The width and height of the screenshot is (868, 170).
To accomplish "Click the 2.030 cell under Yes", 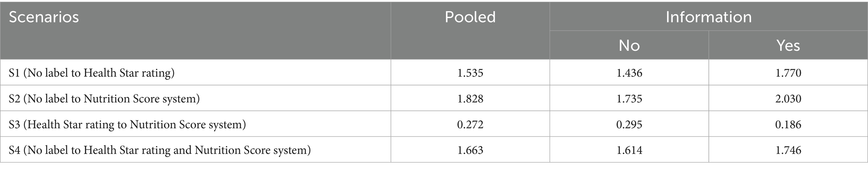I will [788, 99].
